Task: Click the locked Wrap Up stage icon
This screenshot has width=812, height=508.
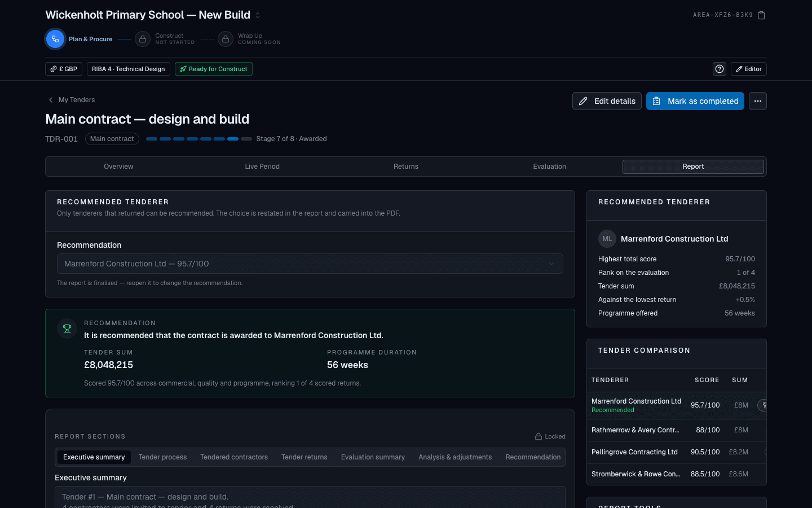Action: point(226,39)
